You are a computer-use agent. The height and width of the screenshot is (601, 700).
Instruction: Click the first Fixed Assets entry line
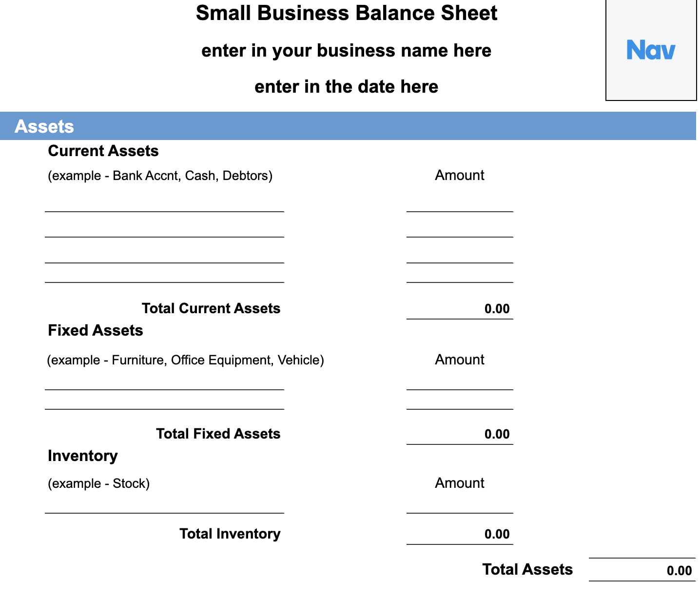pyautogui.click(x=164, y=388)
